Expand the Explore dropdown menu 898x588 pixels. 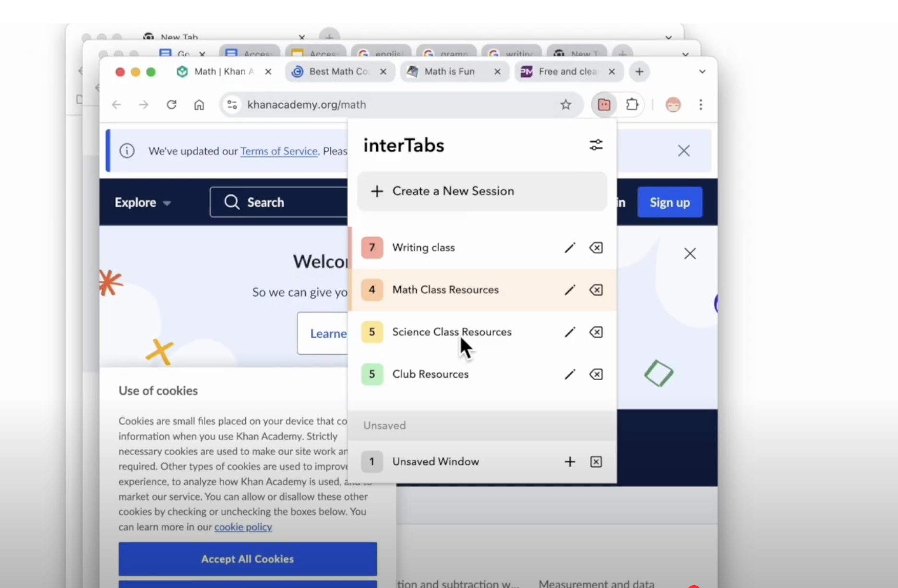pyautogui.click(x=143, y=203)
